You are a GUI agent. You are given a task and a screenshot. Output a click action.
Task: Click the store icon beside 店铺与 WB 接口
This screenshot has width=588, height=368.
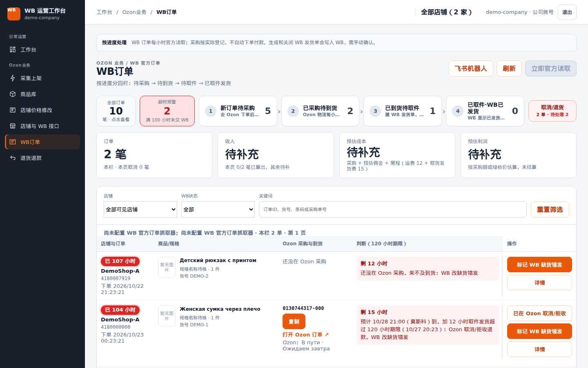pos(13,126)
